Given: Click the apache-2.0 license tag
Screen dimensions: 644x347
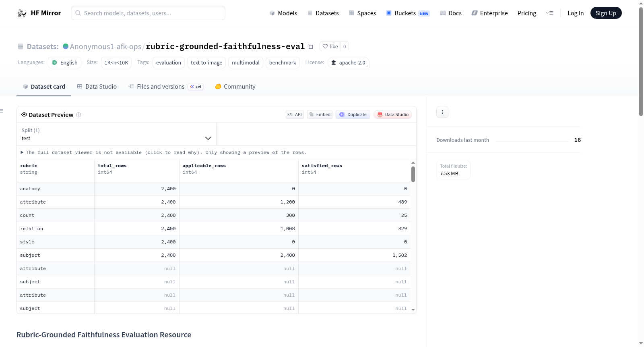Looking at the screenshot, I should click(x=348, y=62).
